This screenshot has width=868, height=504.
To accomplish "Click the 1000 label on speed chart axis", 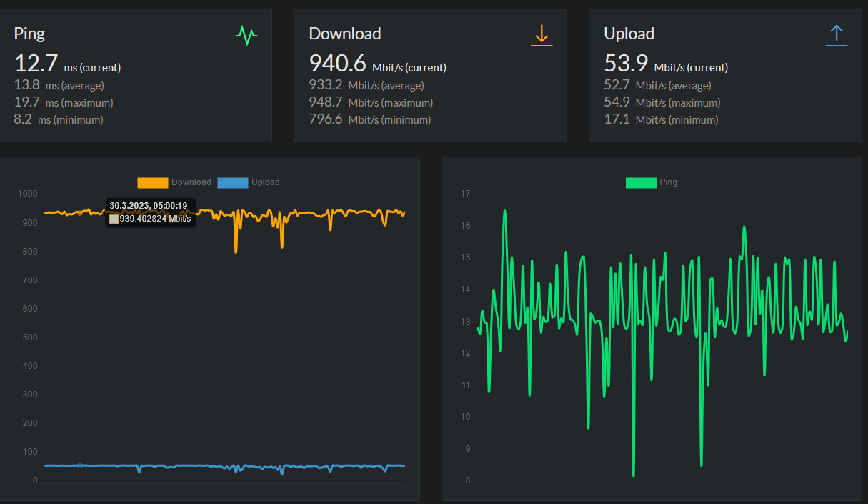I will tap(28, 194).
